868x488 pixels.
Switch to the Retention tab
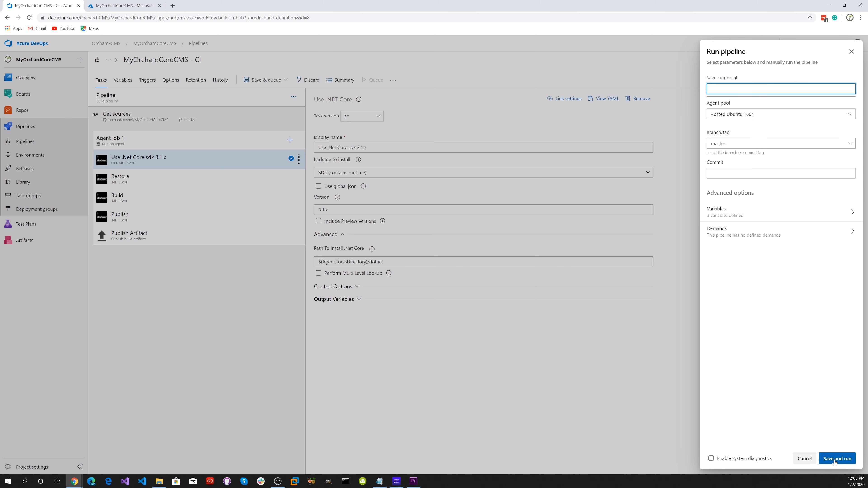click(196, 80)
